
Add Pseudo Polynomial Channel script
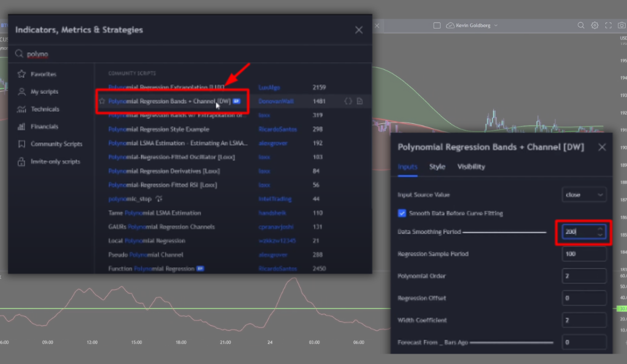coord(145,254)
